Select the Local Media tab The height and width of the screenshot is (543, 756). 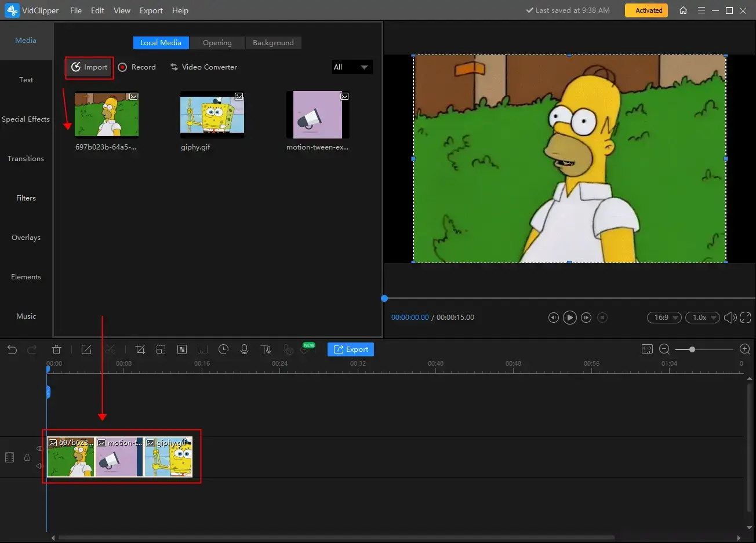point(161,43)
